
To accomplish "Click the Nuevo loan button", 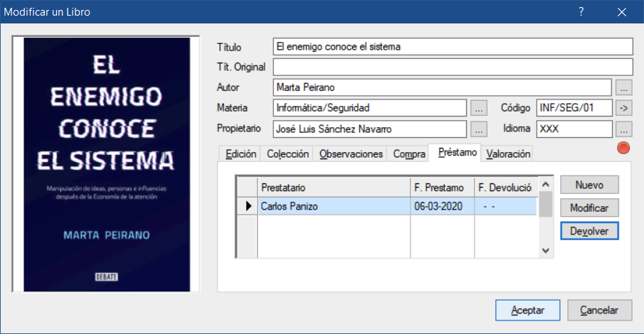I will tap(589, 185).
